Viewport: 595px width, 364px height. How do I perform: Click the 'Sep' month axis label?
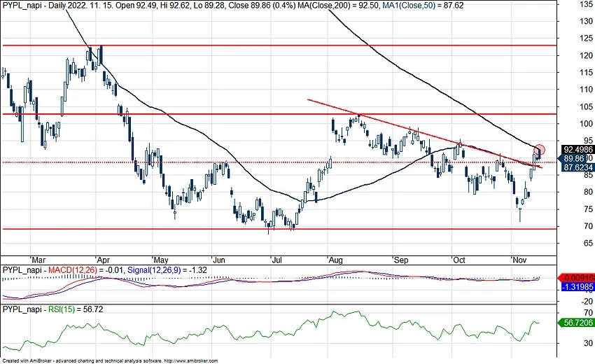(x=400, y=260)
